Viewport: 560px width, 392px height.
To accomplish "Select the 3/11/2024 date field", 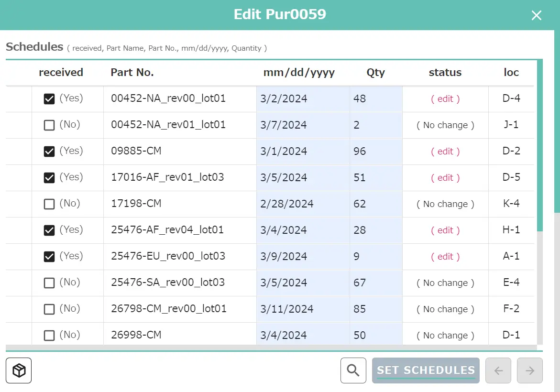I will pos(303,309).
